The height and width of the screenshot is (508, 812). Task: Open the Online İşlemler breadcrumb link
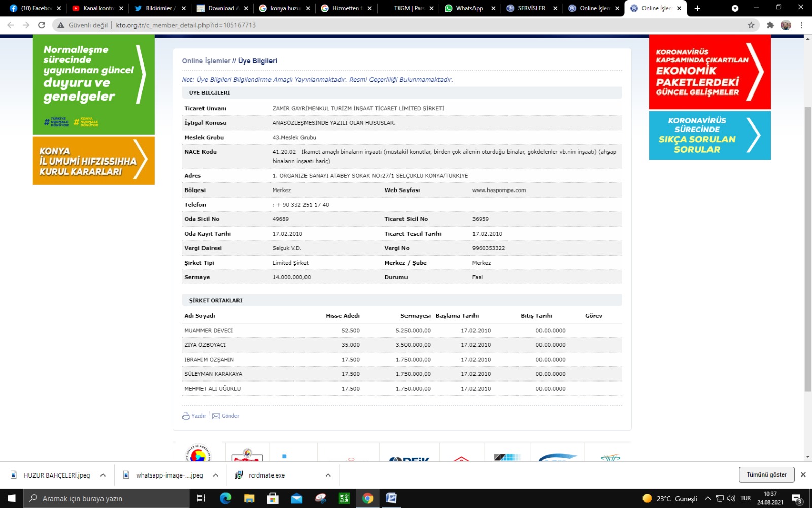point(206,61)
